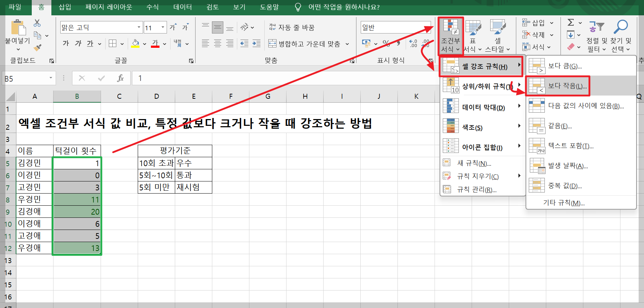Screen dimensions: 644x308
Task: Open number format 일반 dropdown
Action: [395, 27]
